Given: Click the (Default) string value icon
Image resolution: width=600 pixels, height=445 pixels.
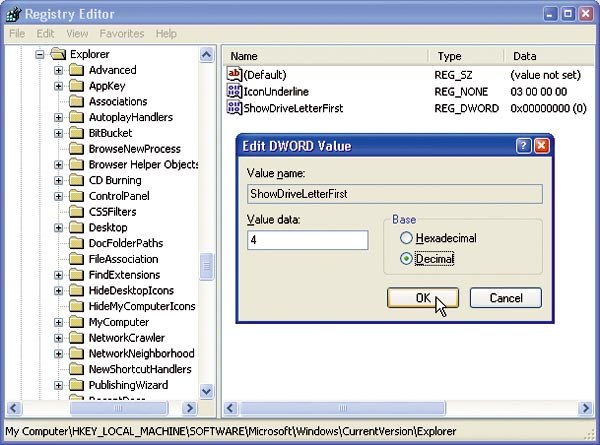Looking at the screenshot, I should tap(235, 75).
